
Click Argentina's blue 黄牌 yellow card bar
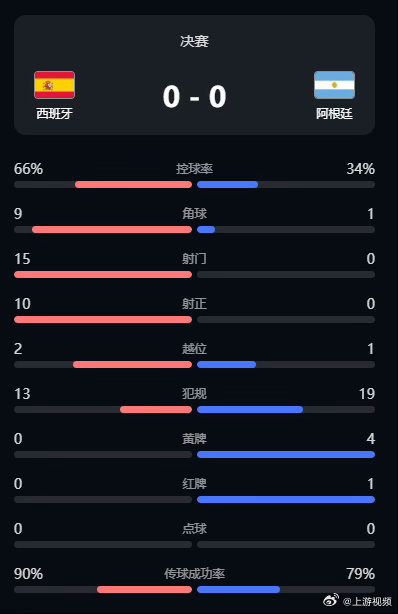(x=286, y=455)
